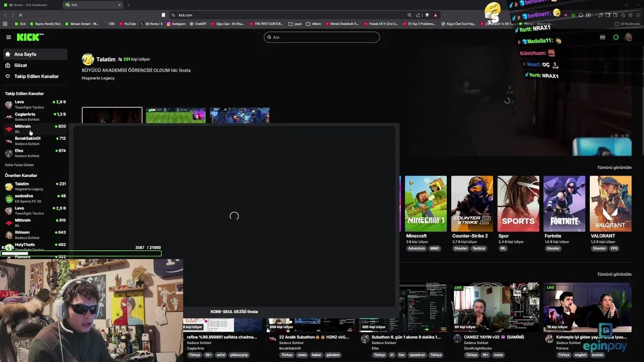Click the green K icon in Kick header
This screenshot has height=362, width=644.
coord(616,37)
